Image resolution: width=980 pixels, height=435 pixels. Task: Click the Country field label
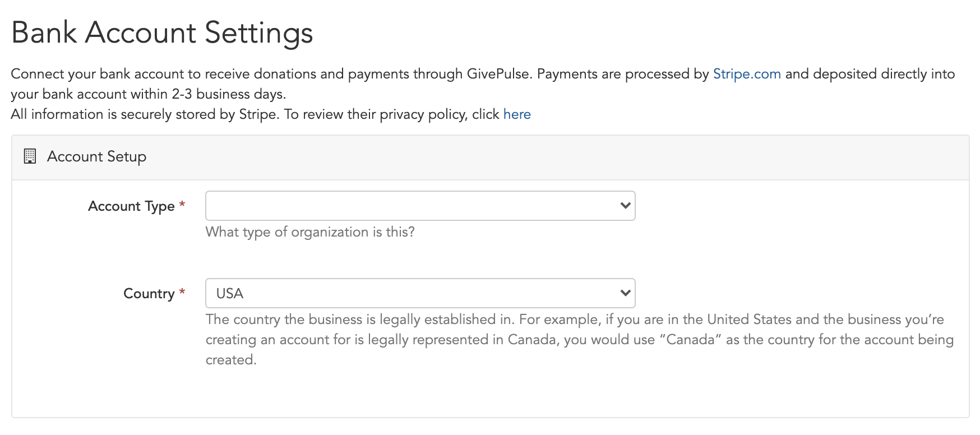pyautogui.click(x=149, y=294)
